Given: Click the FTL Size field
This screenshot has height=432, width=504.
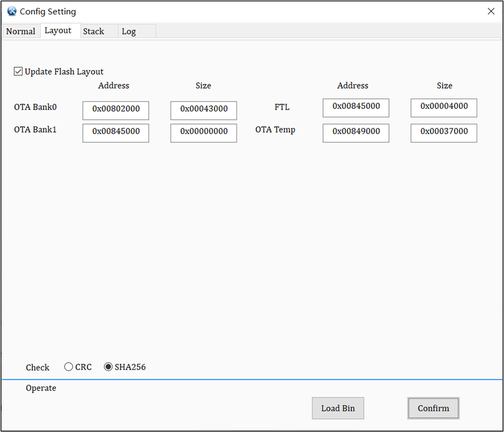Looking at the screenshot, I should pos(443,107).
